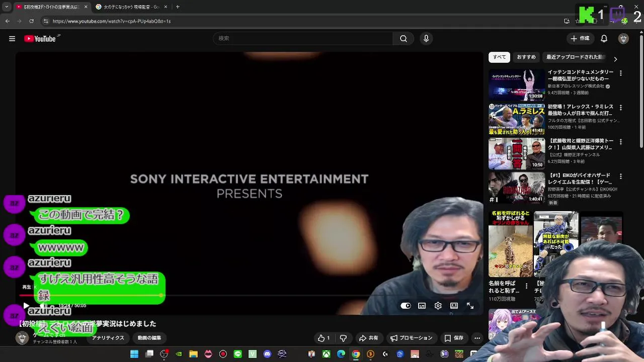Open options for アレックス・ラミレス video
The height and width of the screenshot is (362, 644).
click(621, 108)
